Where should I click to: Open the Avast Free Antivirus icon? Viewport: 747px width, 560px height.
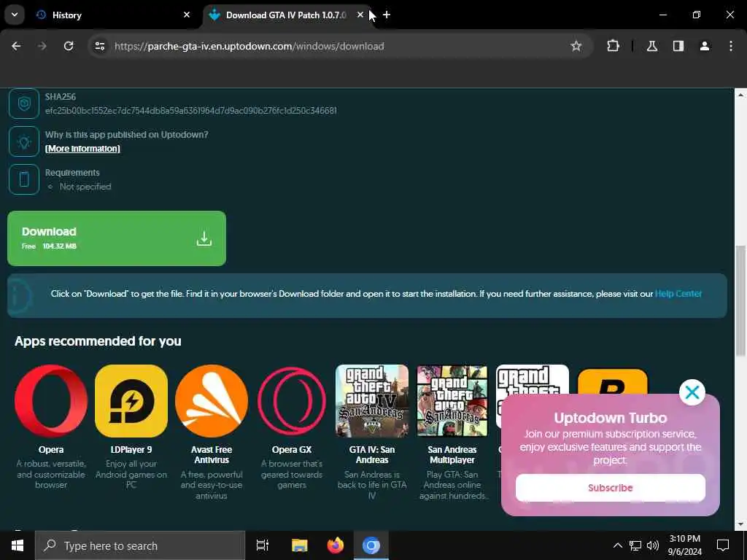pos(212,401)
